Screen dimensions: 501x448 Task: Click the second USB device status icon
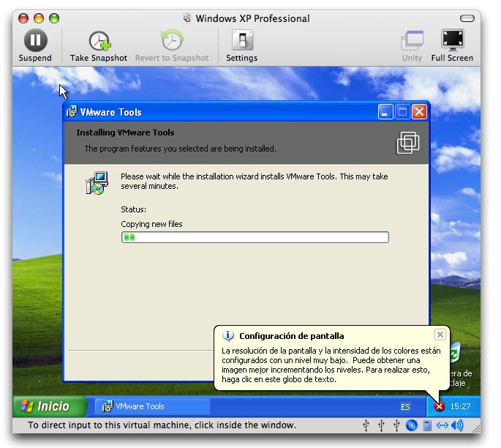(381, 425)
